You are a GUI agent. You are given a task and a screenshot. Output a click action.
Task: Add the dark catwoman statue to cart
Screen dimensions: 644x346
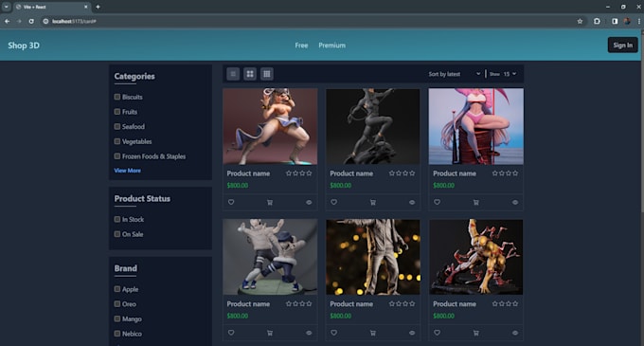[373, 202]
